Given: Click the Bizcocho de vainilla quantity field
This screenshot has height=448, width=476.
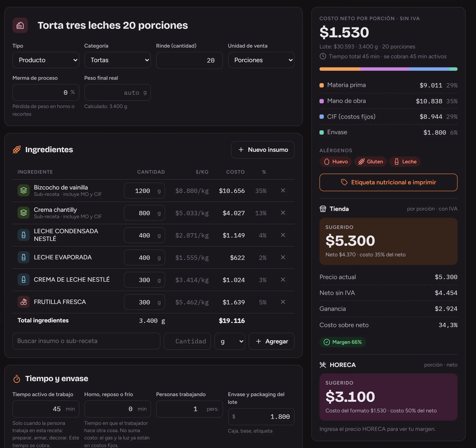Looking at the screenshot, I should tap(144, 191).
